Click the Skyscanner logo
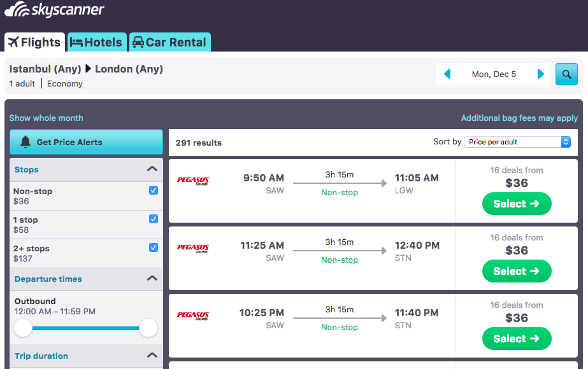The width and height of the screenshot is (588, 369). (54, 10)
